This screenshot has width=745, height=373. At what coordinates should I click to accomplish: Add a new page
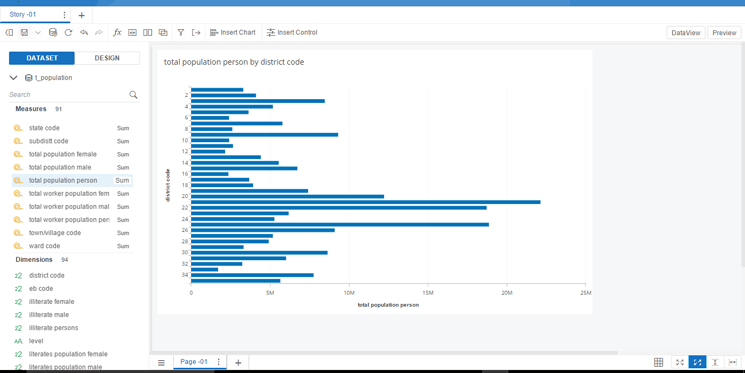(238, 363)
